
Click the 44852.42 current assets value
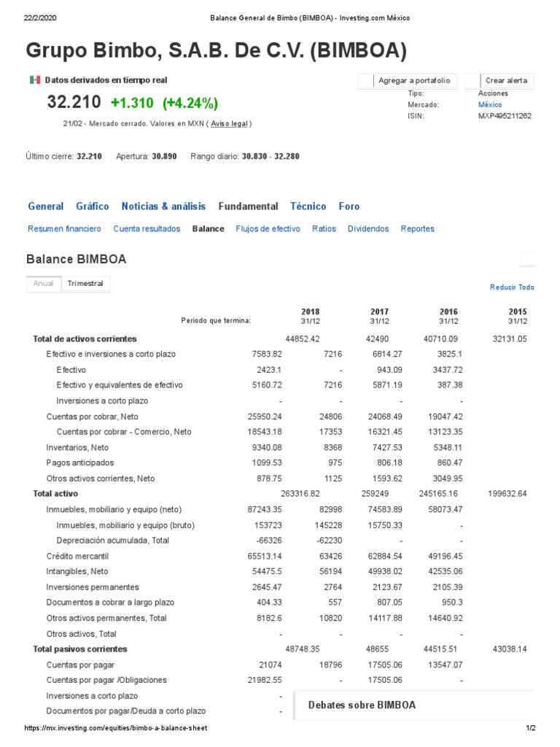[x=303, y=338]
